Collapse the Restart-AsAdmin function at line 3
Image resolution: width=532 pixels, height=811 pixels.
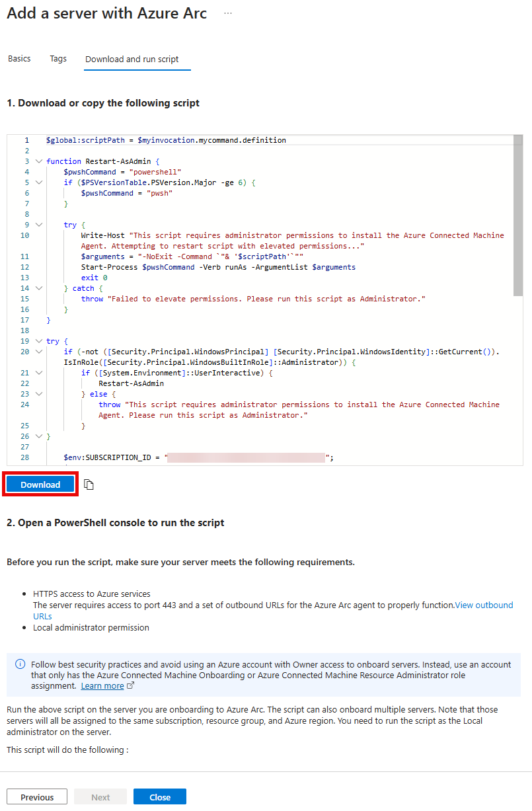tap(39, 161)
